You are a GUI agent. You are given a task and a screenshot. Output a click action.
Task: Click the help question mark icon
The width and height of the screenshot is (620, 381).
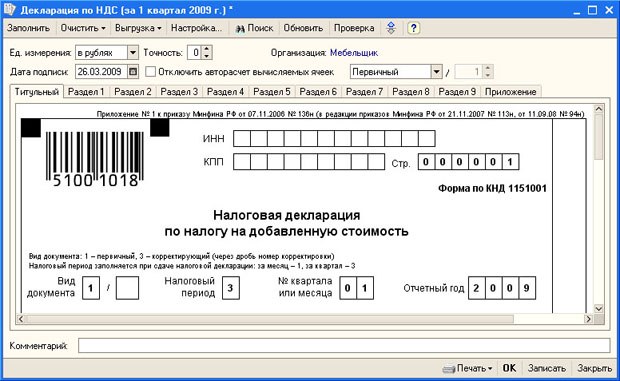(x=413, y=28)
